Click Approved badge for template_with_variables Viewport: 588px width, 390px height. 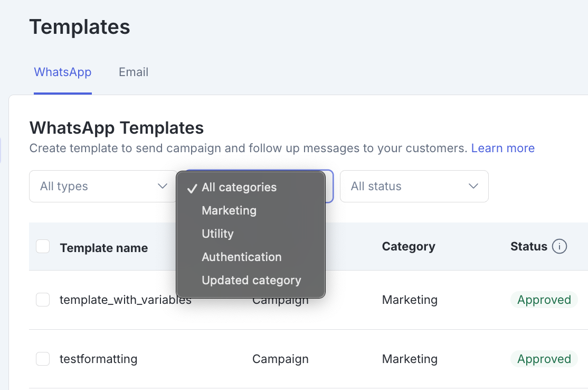point(544,300)
